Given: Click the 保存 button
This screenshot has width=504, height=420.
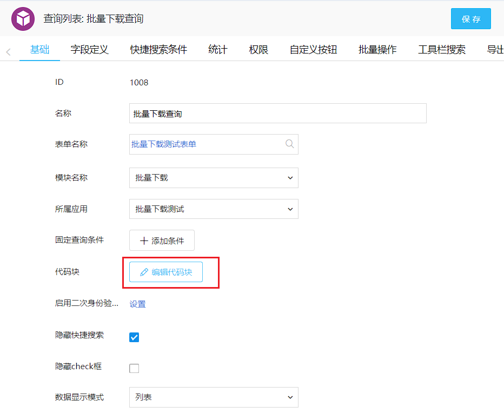Looking at the screenshot, I should tap(471, 18).
